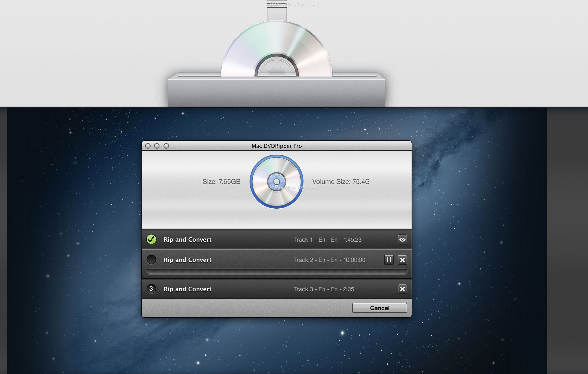This screenshot has width=588, height=374.
Task: Click the dark status circle on Track 2
Action: click(x=151, y=259)
